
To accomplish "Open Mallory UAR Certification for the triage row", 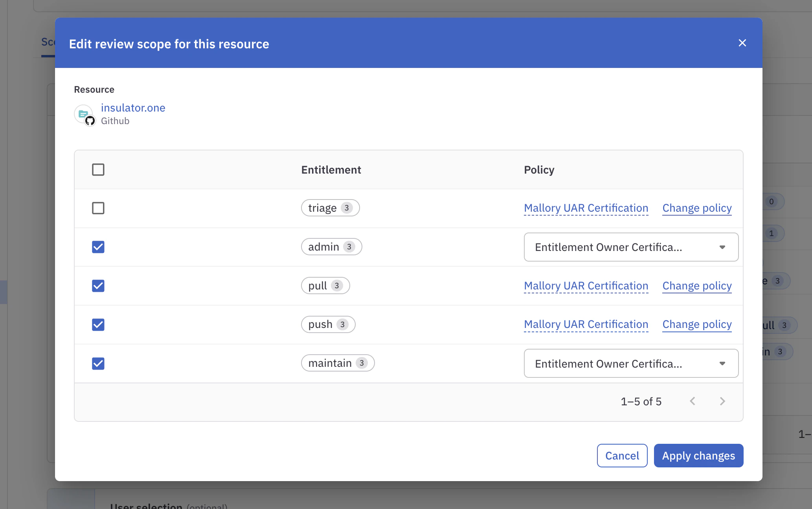I will (x=586, y=208).
